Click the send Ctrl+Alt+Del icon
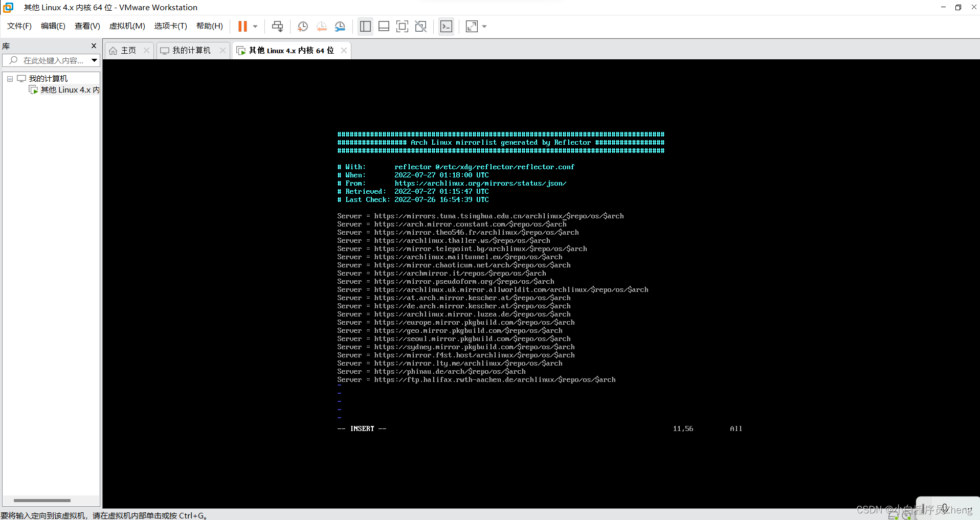Screen dimensions: 980x520 click(x=277, y=26)
